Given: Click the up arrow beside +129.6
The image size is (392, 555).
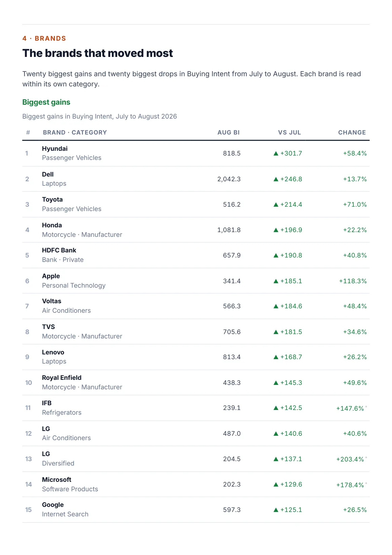Looking at the screenshot, I should pos(276,485).
